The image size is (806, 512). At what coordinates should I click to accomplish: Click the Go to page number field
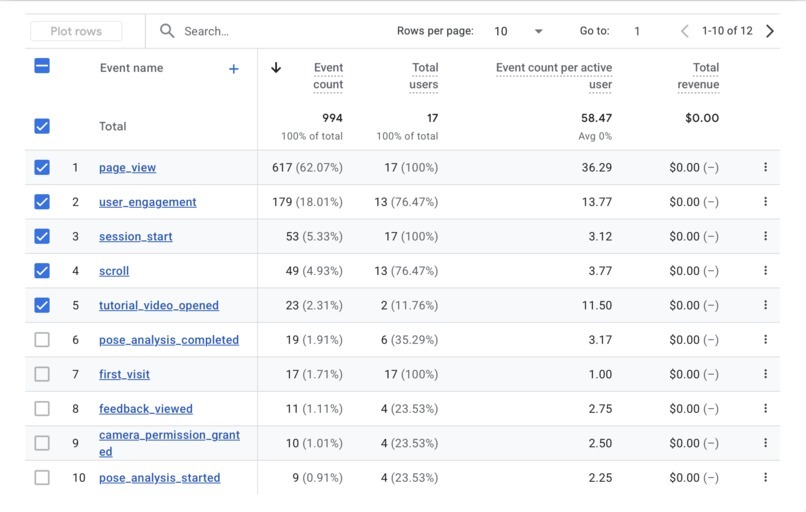(x=637, y=31)
